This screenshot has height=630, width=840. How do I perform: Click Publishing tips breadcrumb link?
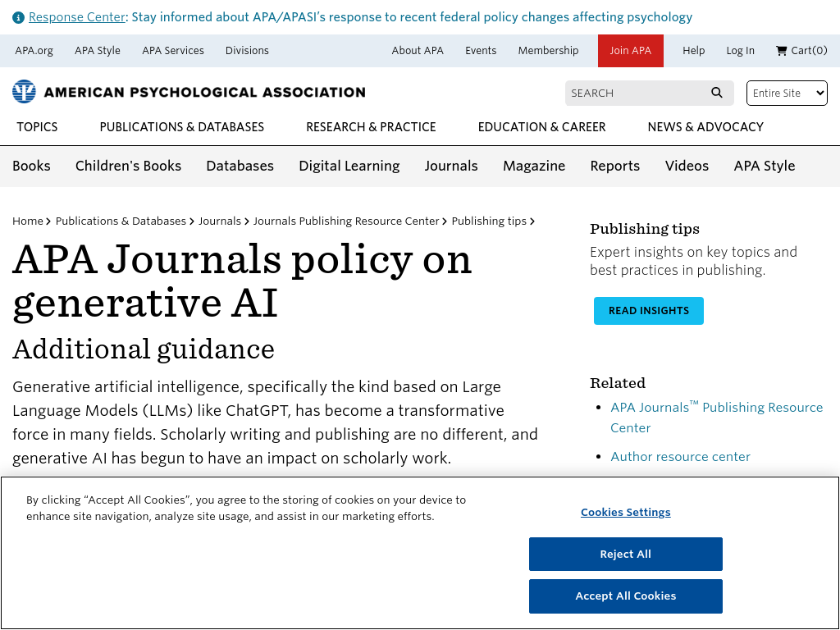click(489, 221)
